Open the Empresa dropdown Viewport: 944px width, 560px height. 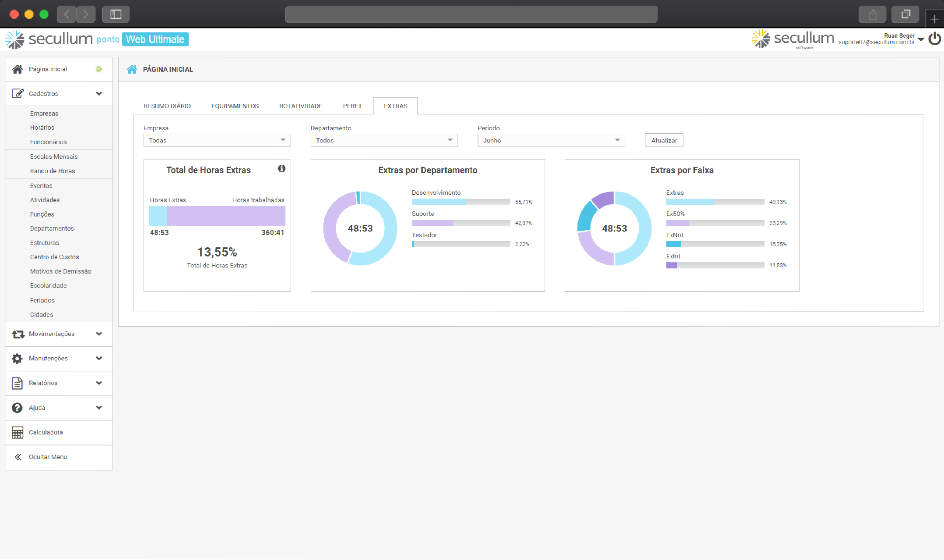coord(217,140)
